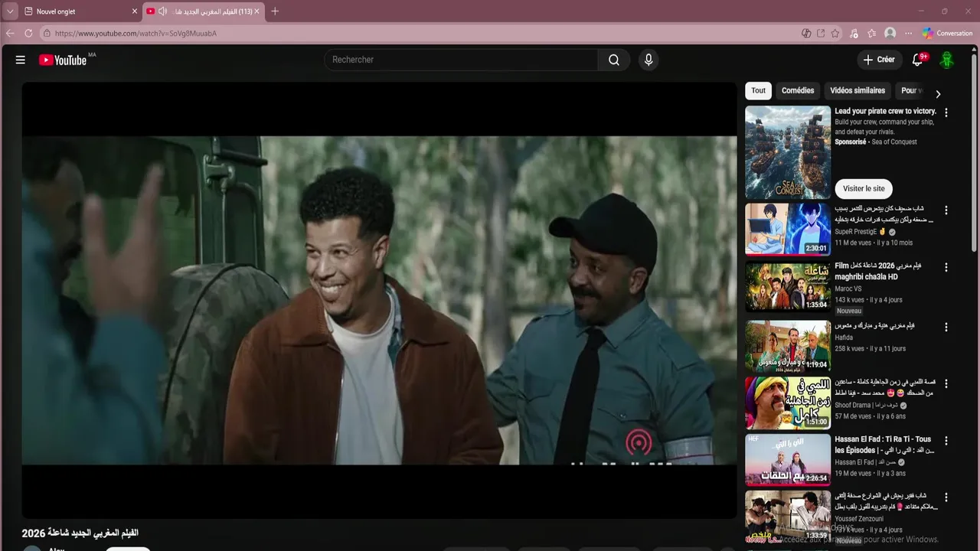Click the Créer button
The width and height of the screenshot is (980, 551).
point(879,60)
